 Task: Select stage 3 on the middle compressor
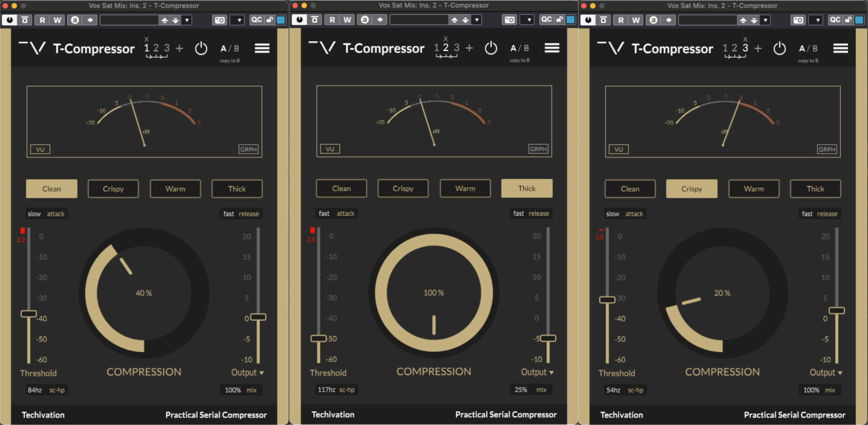pos(457,48)
